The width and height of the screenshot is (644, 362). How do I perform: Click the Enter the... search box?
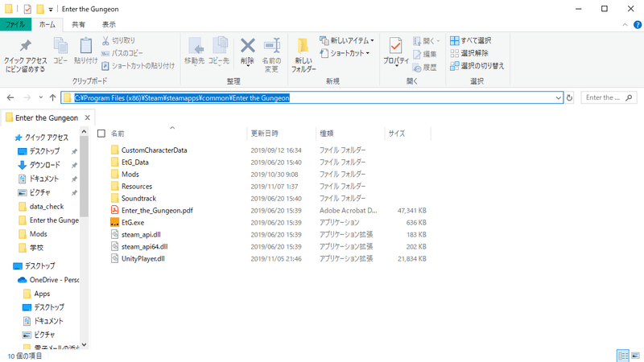pyautogui.click(x=609, y=97)
